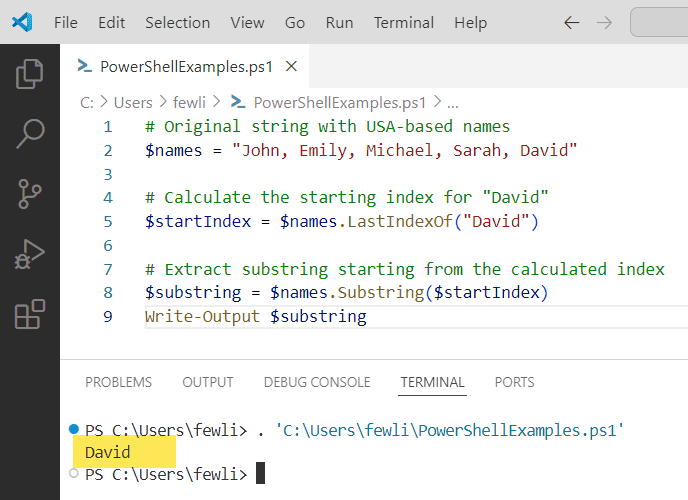Click the VS Code logo icon
Viewport: 688px width, 500px height.
[x=22, y=22]
